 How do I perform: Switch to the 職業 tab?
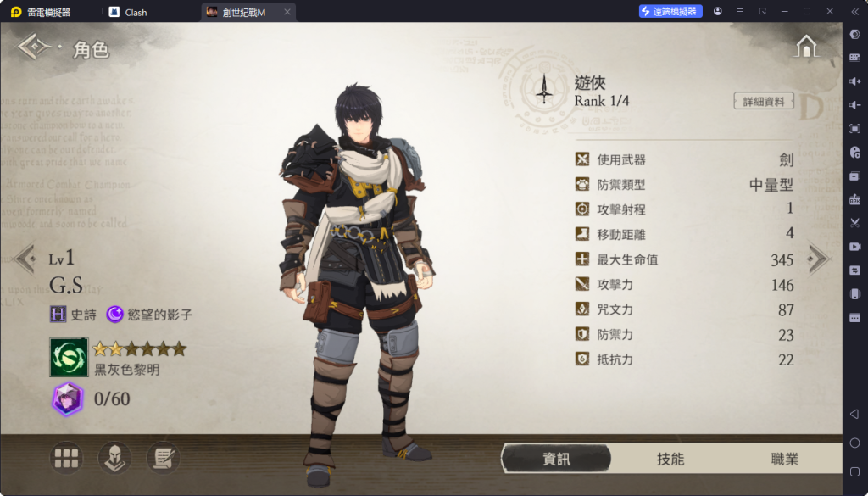(x=785, y=459)
